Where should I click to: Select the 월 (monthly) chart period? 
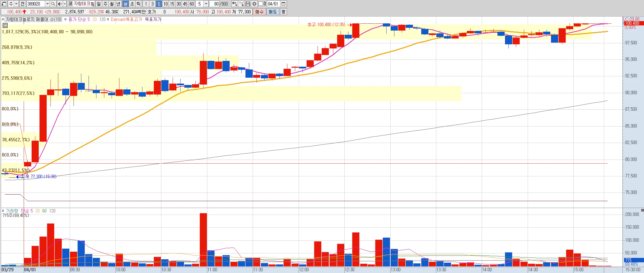point(112,4)
